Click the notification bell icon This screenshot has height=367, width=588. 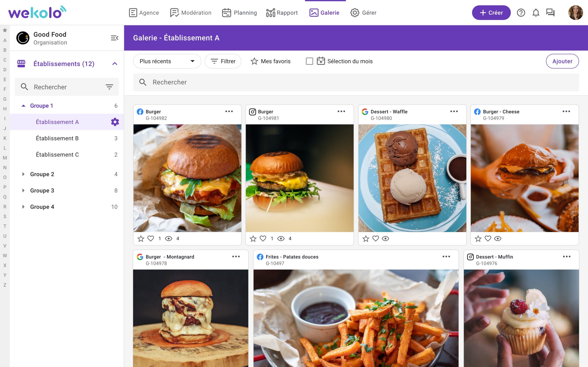tap(535, 13)
